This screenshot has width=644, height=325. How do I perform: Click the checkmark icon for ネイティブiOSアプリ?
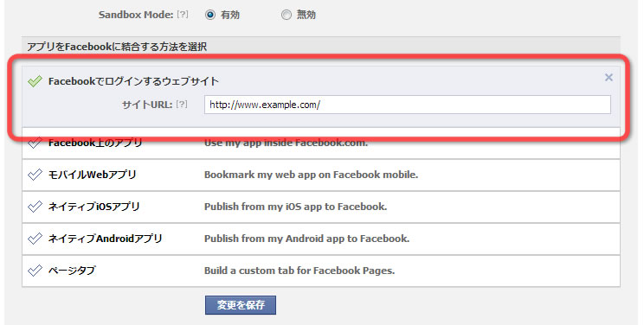[x=35, y=207]
